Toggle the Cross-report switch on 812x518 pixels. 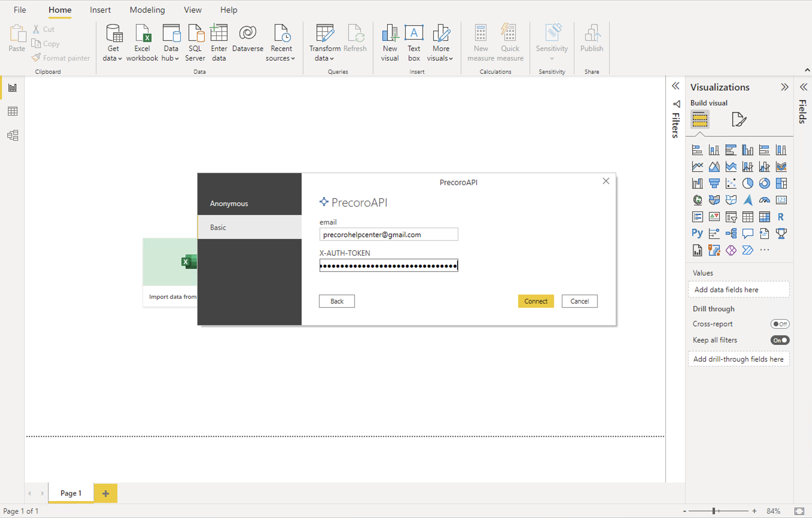coord(780,324)
